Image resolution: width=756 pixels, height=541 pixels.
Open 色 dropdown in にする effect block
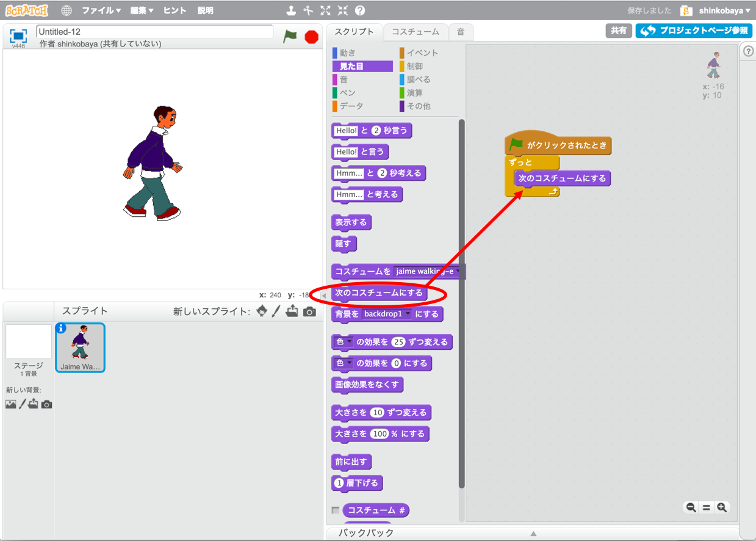344,363
